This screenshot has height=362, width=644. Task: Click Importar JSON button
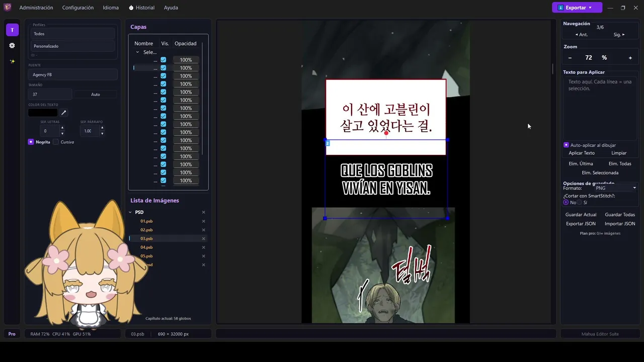coord(620,224)
